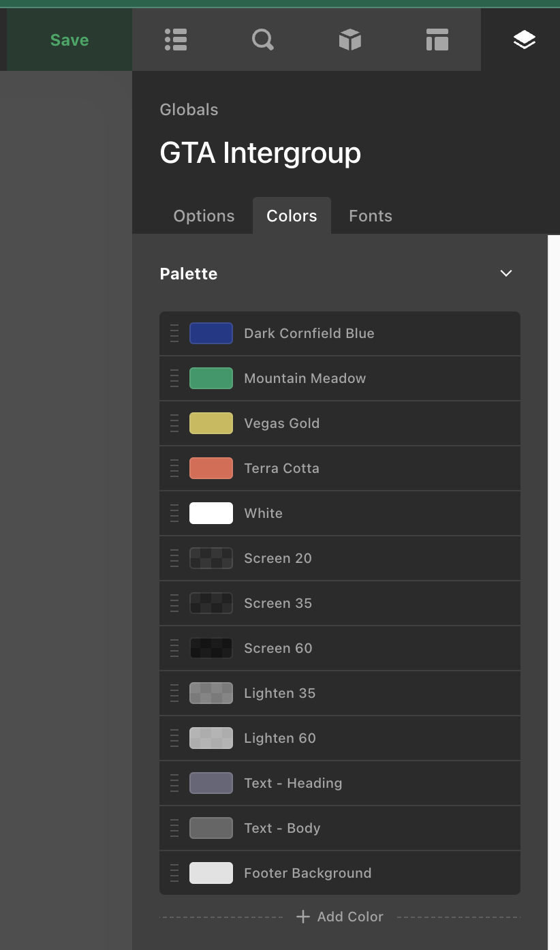The height and width of the screenshot is (950, 560).
Task: Open the elements cube icon
Action: 350,40
